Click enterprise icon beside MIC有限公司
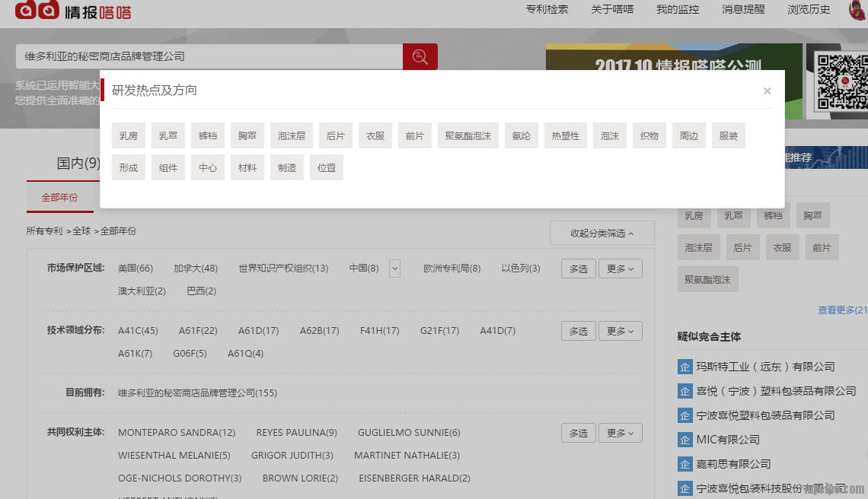 pos(685,440)
